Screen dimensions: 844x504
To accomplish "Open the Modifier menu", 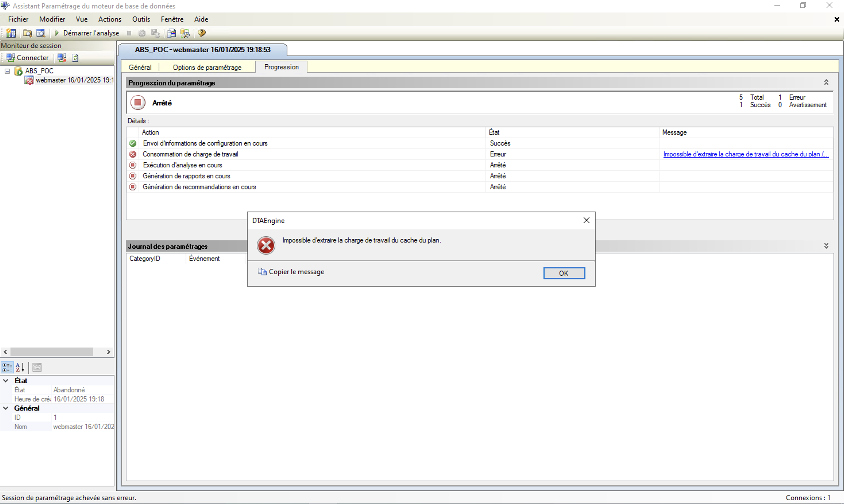I will click(52, 19).
